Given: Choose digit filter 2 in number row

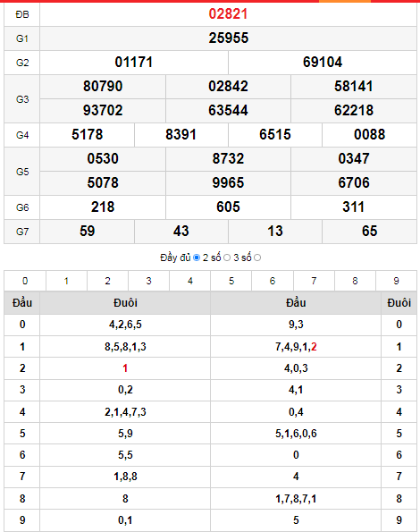Looking at the screenshot, I should click(x=108, y=281).
